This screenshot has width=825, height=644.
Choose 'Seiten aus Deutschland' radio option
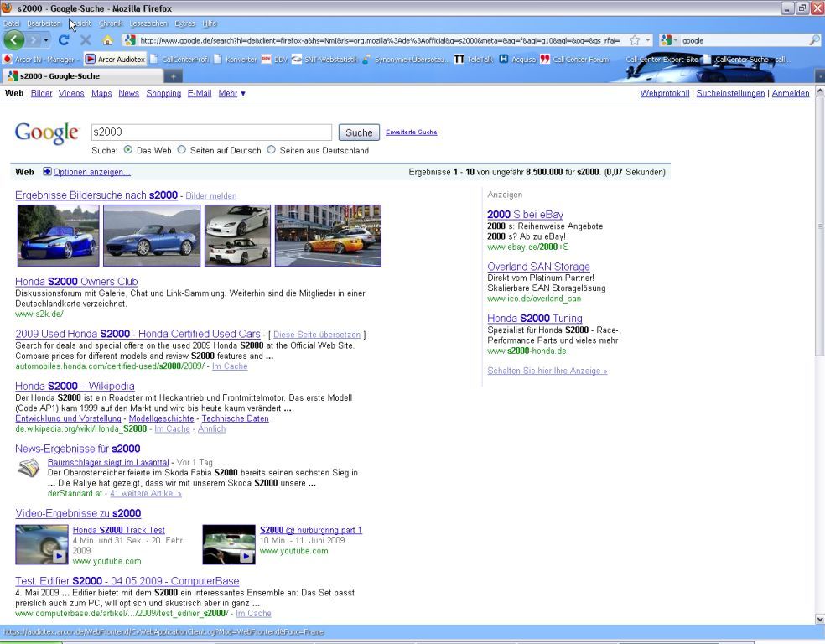pyautogui.click(x=271, y=150)
